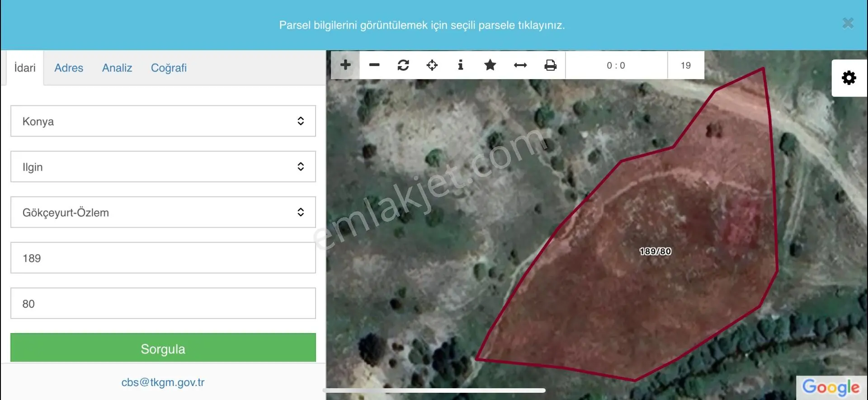Switch to the Adres tab
Viewport: 868px width, 400px height.
pos(69,68)
